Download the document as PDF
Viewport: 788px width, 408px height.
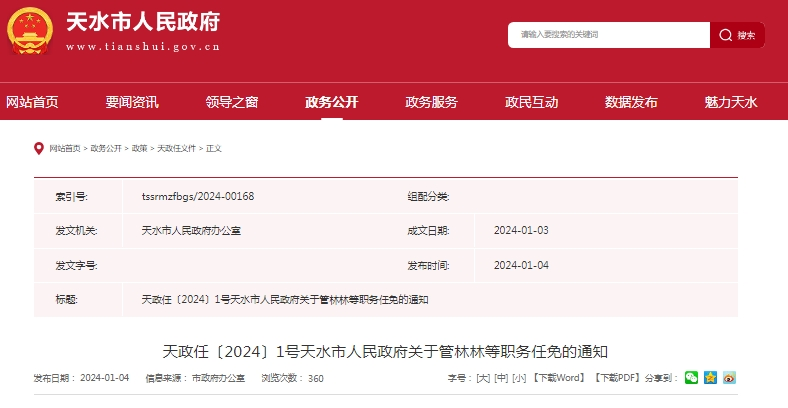616,378
